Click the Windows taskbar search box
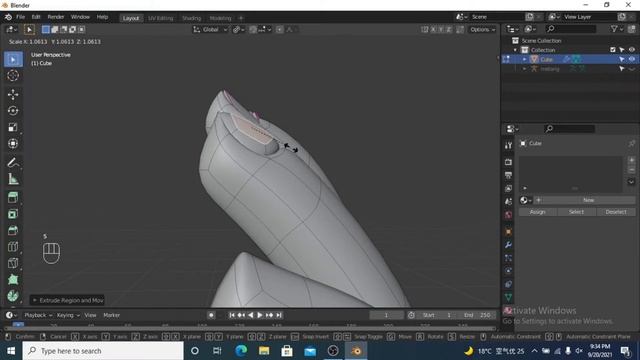The width and height of the screenshot is (640, 360). [x=103, y=351]
